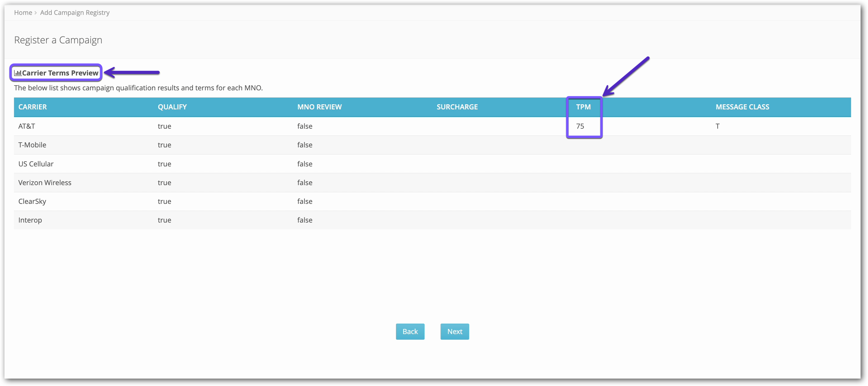This screenshot has width=868, height=386.
Task: Click the bar chart icon beside Carrier Terms Preview
Action: [18, 73]
